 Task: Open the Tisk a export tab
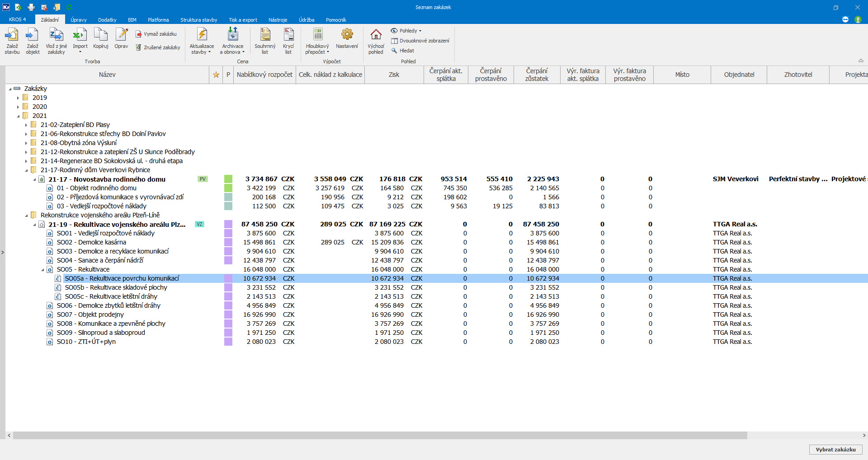click(243, 20)
